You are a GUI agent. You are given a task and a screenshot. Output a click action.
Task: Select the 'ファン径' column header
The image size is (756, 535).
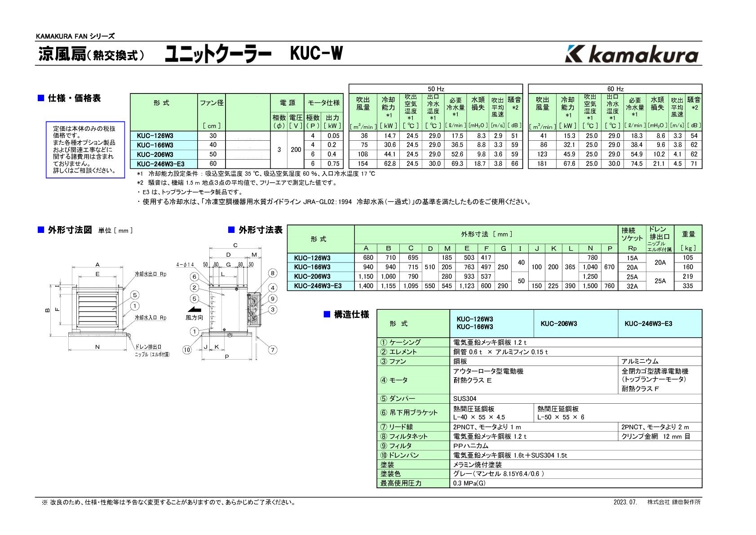pos(211,103)
